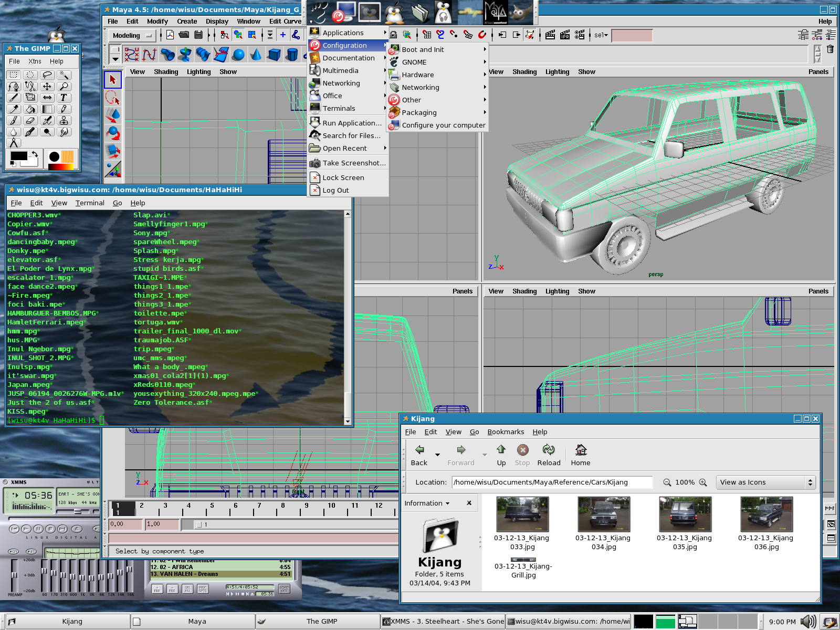Image resolution: width=840 pixels, height=630 pixels.
Task: Click GIMP foreground black color swatch
Action: [x=19, y=156]
